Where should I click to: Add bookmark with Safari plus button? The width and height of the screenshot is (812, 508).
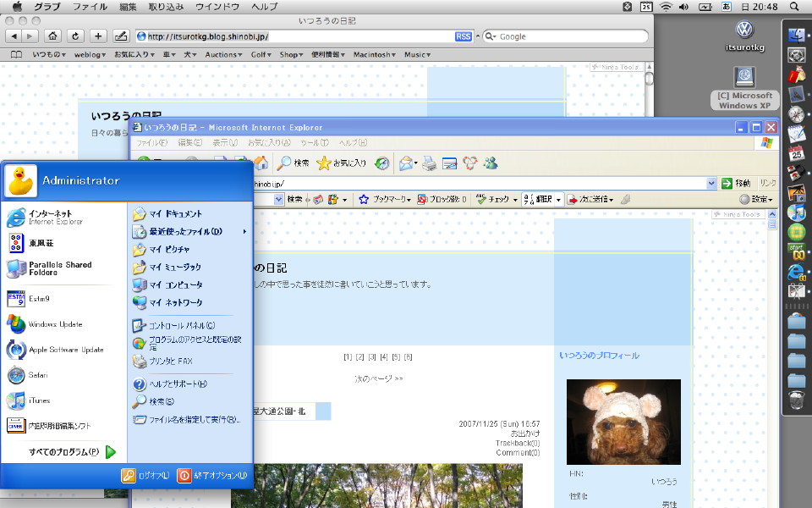click(98, 36)
